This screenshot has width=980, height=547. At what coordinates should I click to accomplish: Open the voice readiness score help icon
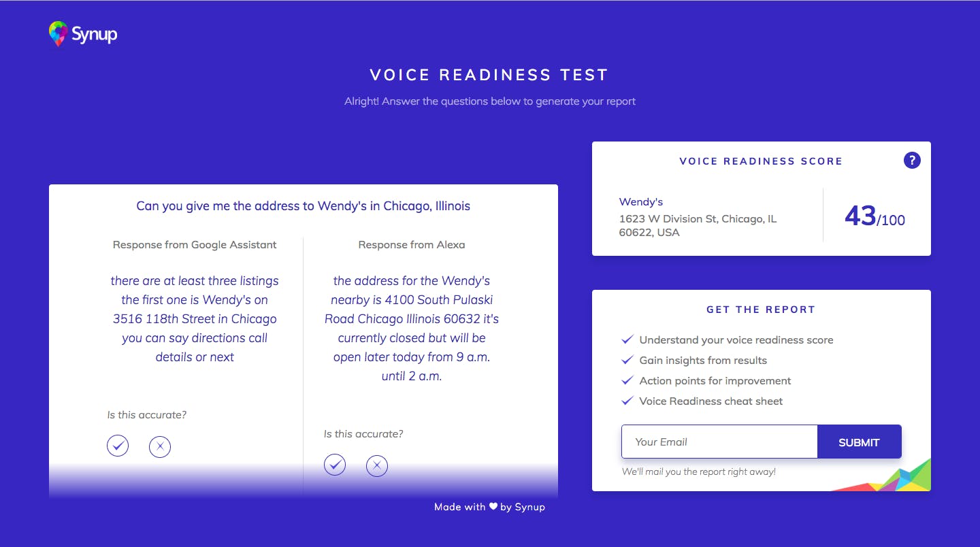912,161
